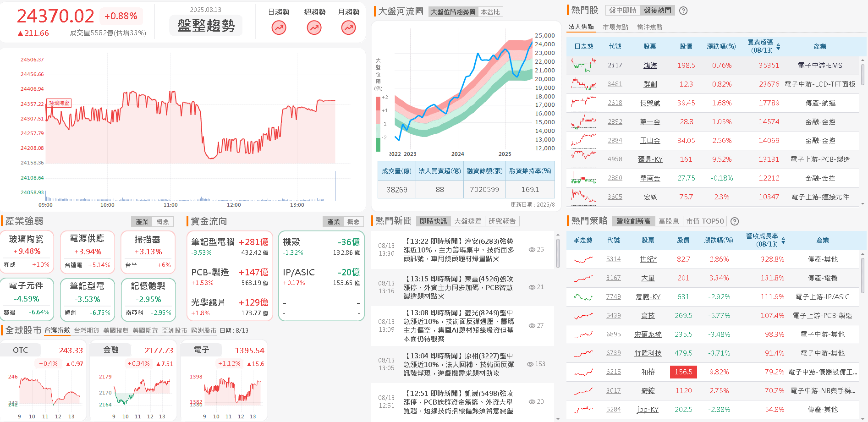Toggle 資金流向 panel to 概念 view

click(352, 221)
